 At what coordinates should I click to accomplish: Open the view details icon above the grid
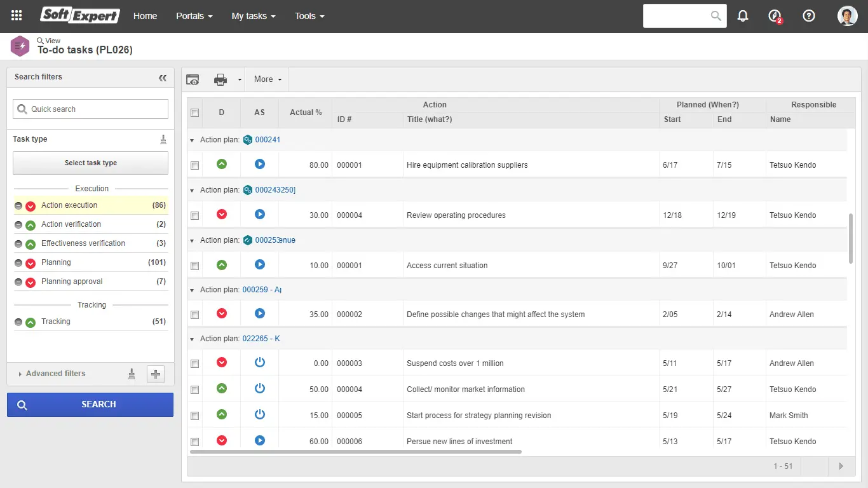point(193,79)
